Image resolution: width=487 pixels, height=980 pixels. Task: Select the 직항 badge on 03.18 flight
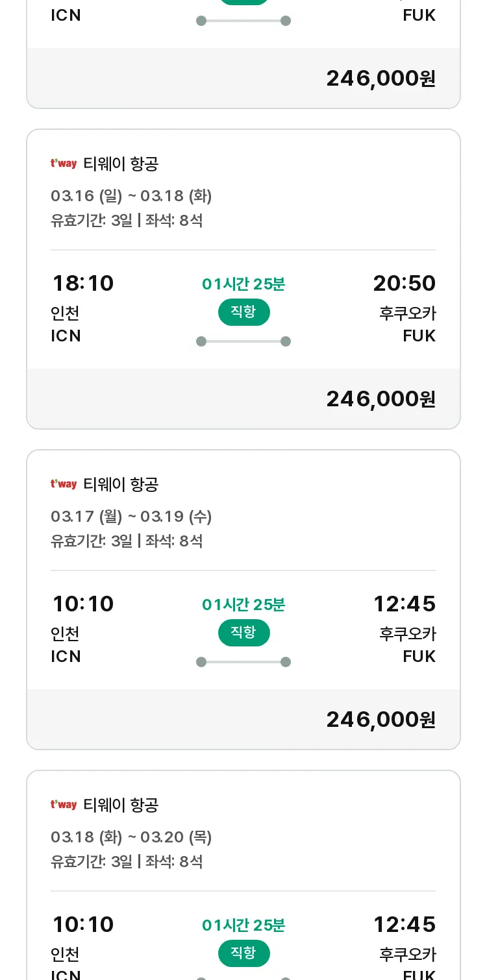point(243,953)
